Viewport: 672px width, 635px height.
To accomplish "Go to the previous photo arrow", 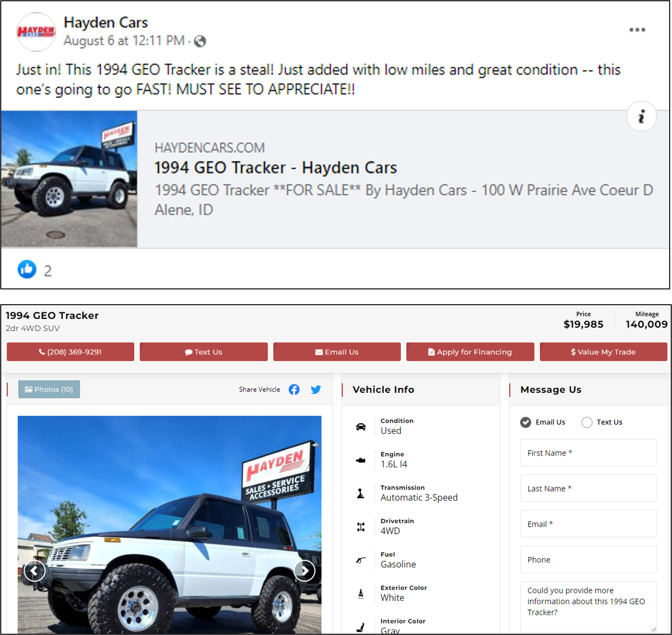I will [x=34, y=571].
